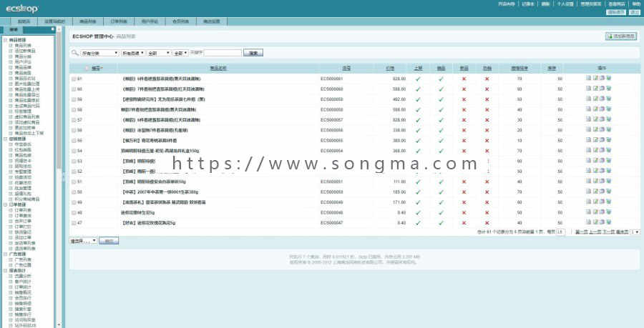This screenshot has height=328, width=644.
Task: Sort by the 价格 column header
Action: click(390, 69)
